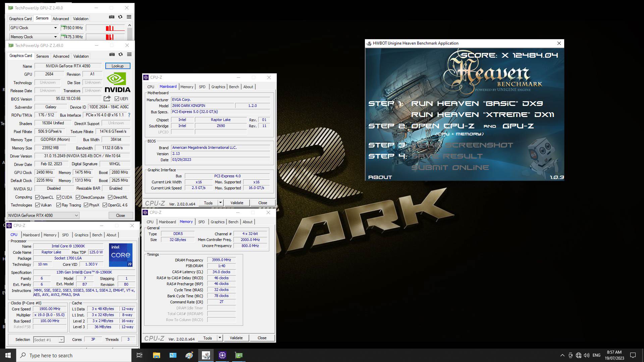Toggle CUDA checkbox
Viewport: 644px width, 362px height.
[x=59, y=197]
